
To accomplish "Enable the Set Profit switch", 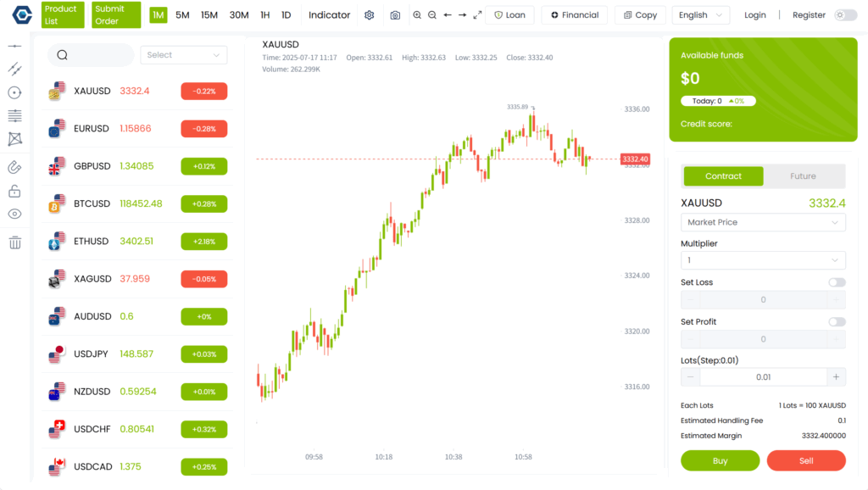I will [x=837, y=322].
